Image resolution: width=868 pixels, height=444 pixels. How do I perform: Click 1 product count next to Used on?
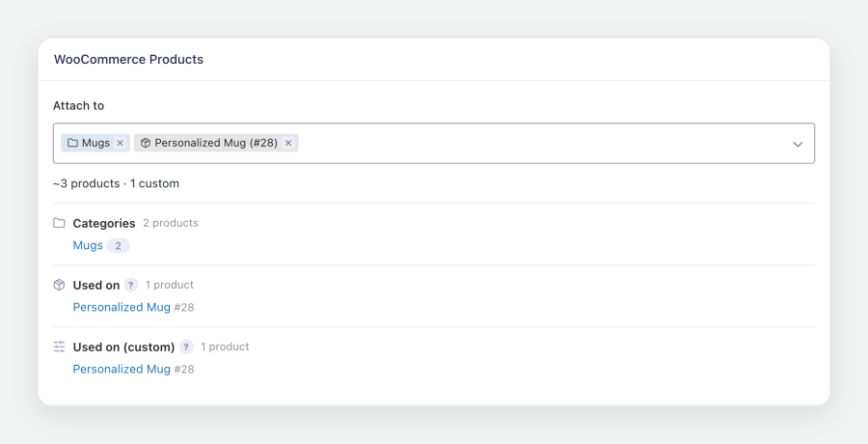[170, 285]
